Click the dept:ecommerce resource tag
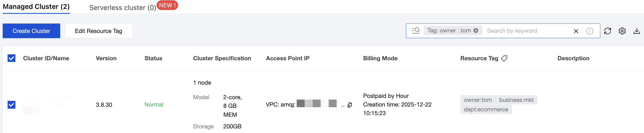The width and height of the screenshot is (644, 133). (486, 109)
